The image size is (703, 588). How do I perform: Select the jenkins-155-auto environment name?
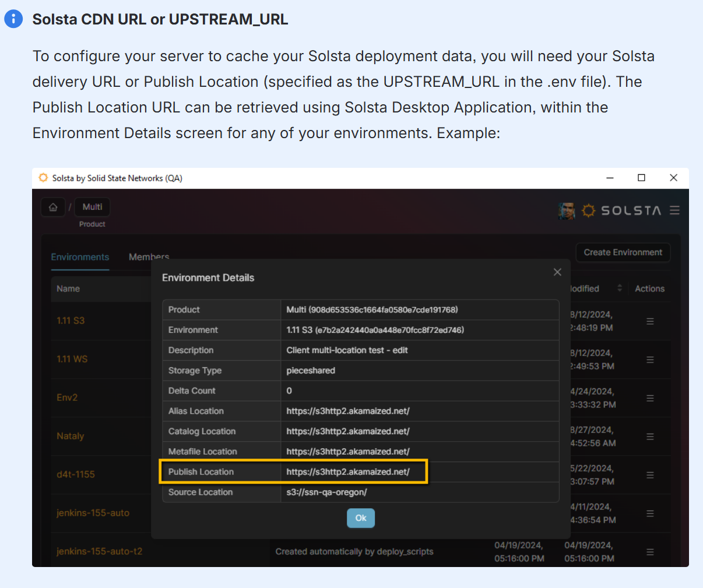point(93,513)
